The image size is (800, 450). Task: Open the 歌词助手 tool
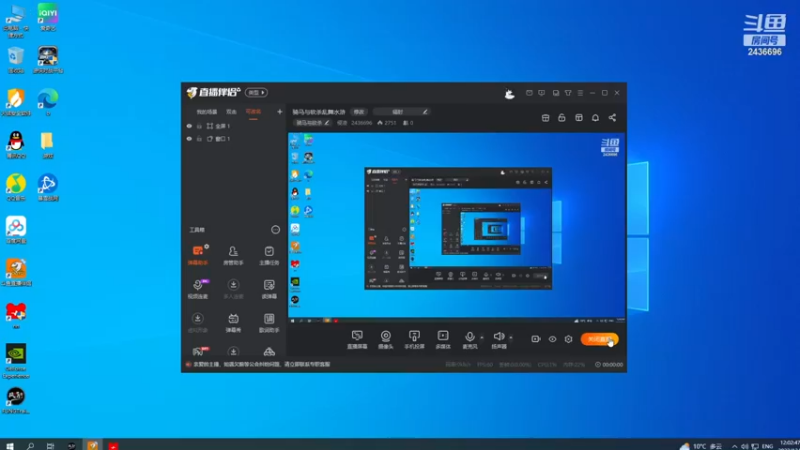(x=269, y=322)
